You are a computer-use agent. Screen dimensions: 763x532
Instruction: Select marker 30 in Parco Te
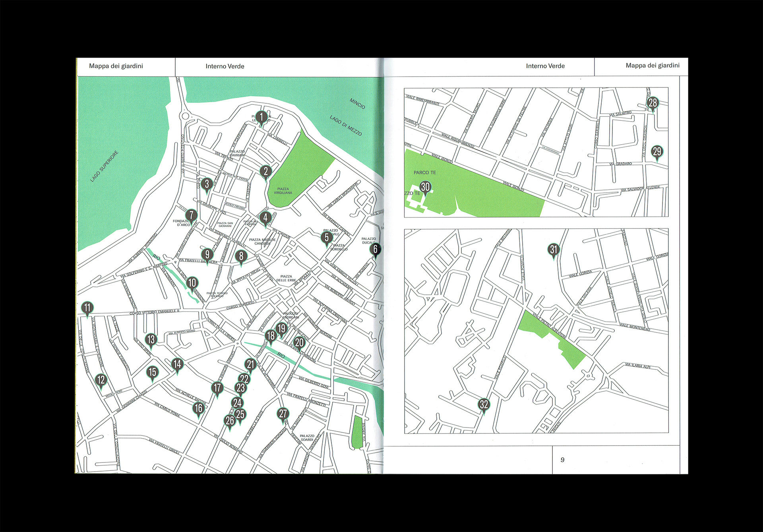(x=426, y=187)
